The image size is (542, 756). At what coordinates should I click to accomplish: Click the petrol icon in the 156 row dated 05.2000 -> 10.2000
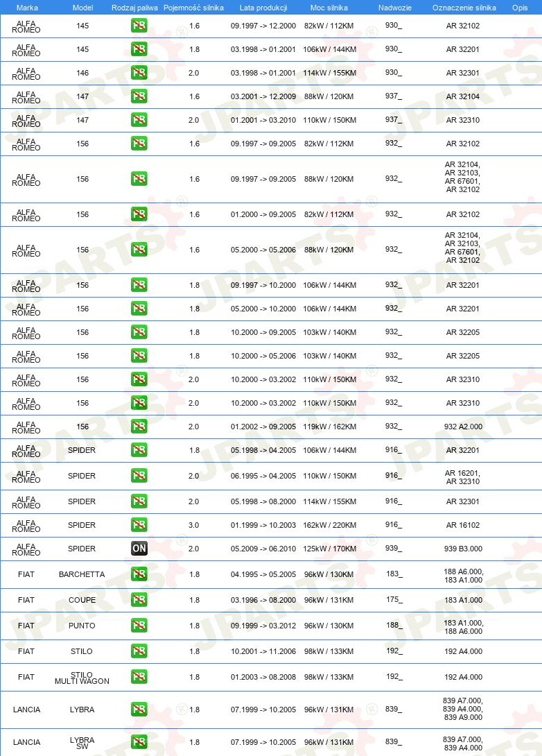[x=139, y=309]
